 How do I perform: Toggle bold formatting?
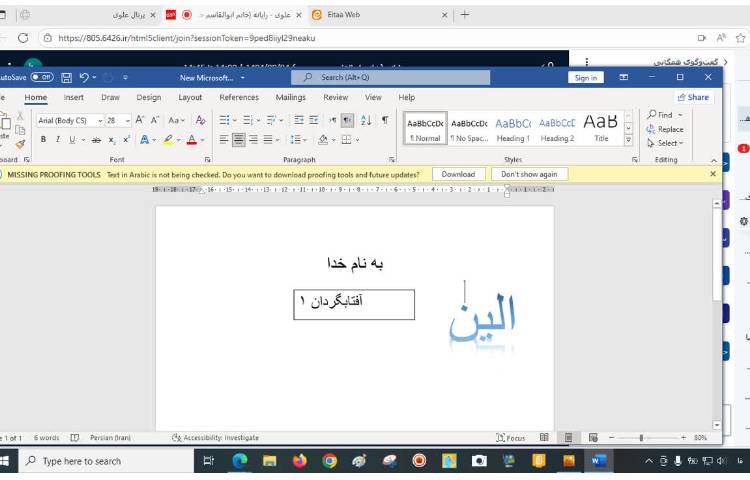[43, 140]
